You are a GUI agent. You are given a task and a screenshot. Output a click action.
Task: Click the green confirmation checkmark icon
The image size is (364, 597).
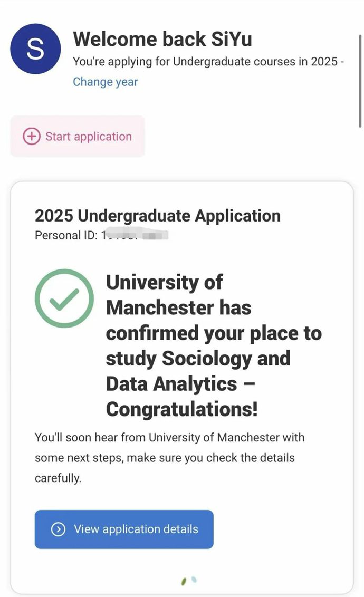[64, 298]
